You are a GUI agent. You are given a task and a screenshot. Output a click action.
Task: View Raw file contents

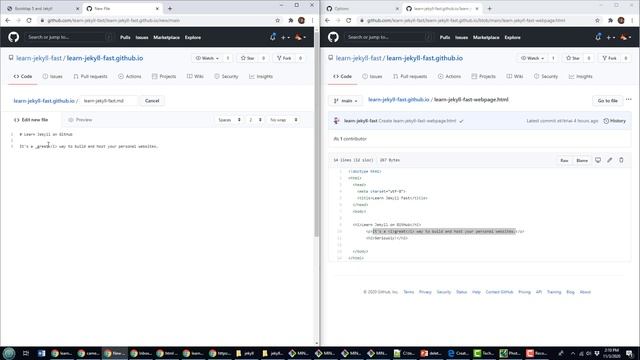[x=564, y=160]
